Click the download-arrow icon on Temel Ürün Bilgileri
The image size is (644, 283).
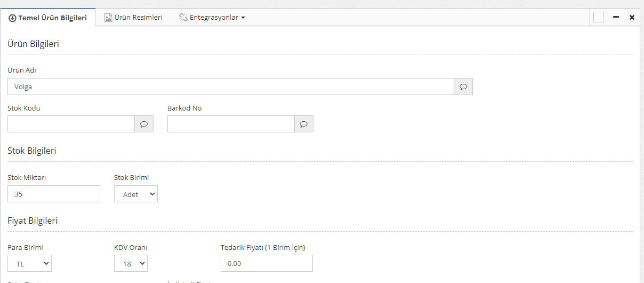[x=12, y=18]
